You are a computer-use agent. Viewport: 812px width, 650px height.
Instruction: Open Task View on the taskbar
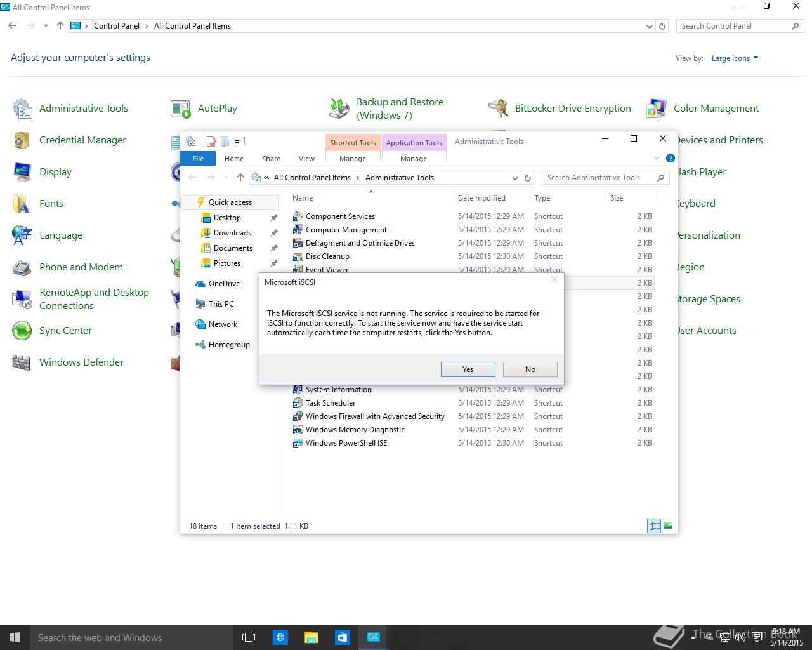pos(249,637)
